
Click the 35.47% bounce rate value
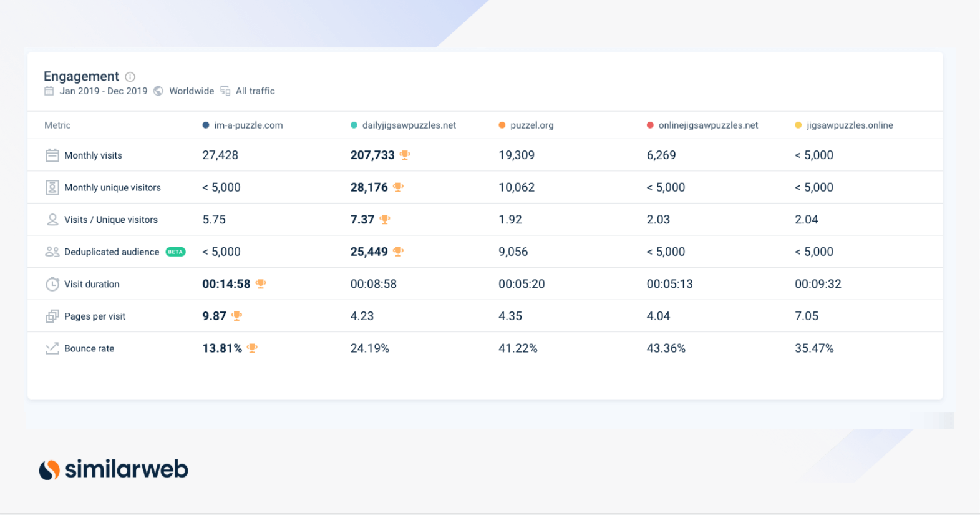(814, 348)
